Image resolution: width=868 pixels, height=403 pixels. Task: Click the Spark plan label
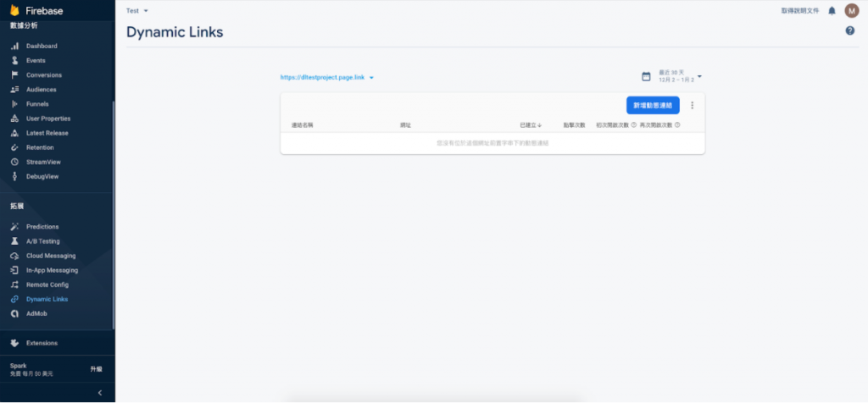(x=19, y=366)
